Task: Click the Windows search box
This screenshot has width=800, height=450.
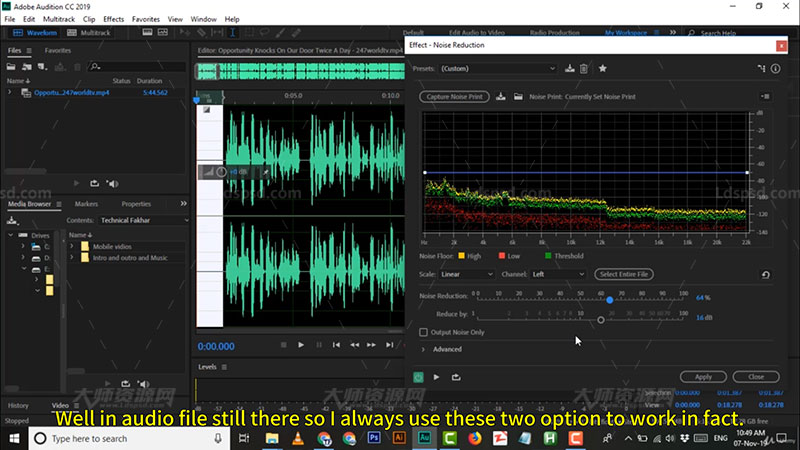Action: 128,438
